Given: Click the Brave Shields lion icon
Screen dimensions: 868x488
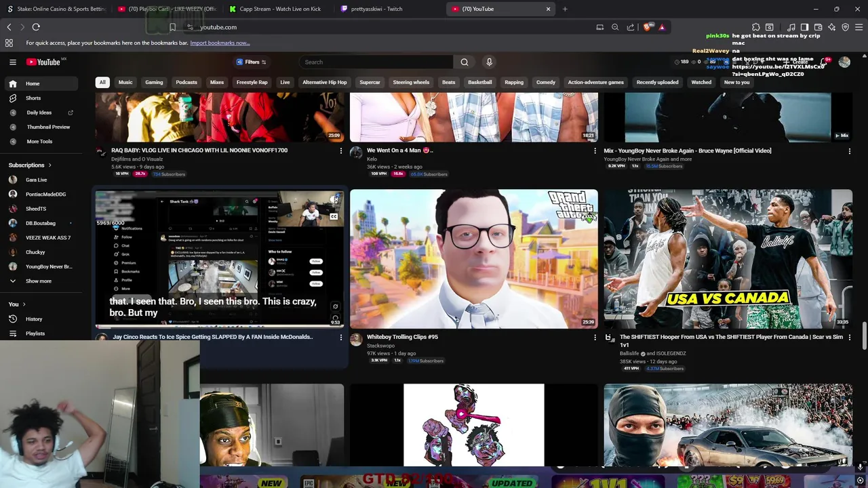Looking at the screenshot, I should tap(647, 27).
